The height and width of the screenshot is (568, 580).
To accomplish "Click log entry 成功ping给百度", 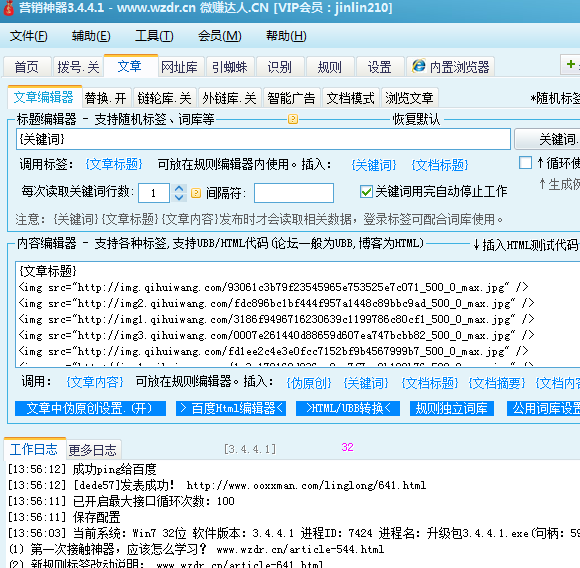I will point(115,469).
